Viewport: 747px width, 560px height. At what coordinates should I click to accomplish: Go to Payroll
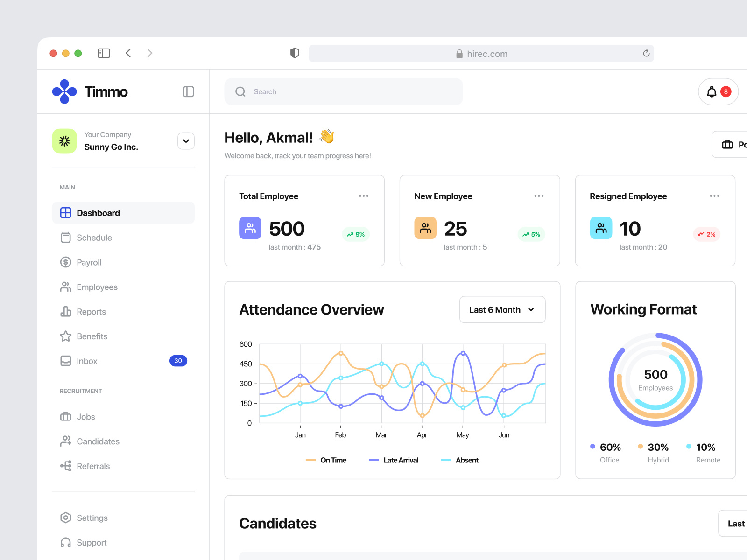(123, 262)
